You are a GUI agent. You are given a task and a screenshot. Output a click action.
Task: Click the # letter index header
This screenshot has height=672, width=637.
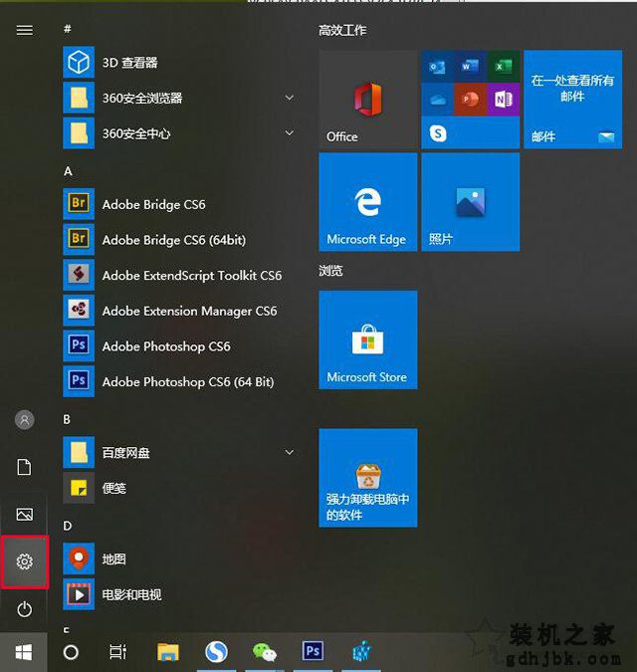click(x=68, y=29)
